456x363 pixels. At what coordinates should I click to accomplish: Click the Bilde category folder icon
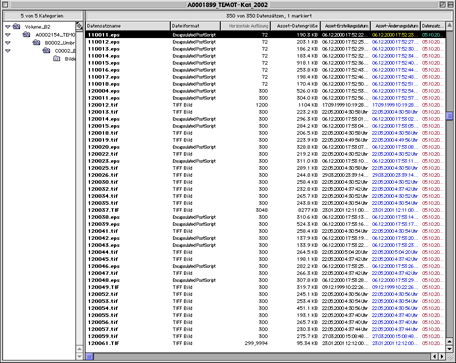[x=57, y=58]
